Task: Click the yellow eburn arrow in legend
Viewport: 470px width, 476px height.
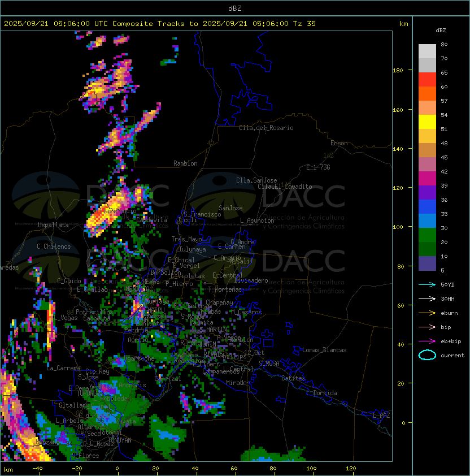Action: [427, 313]
